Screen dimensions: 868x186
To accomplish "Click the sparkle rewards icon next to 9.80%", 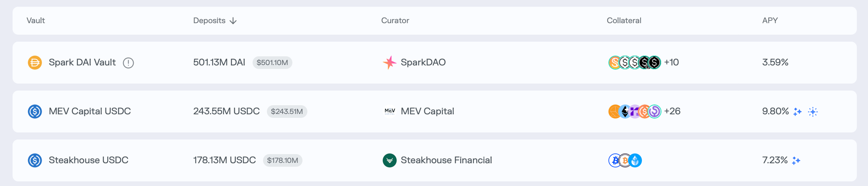I will click(797, 112).
